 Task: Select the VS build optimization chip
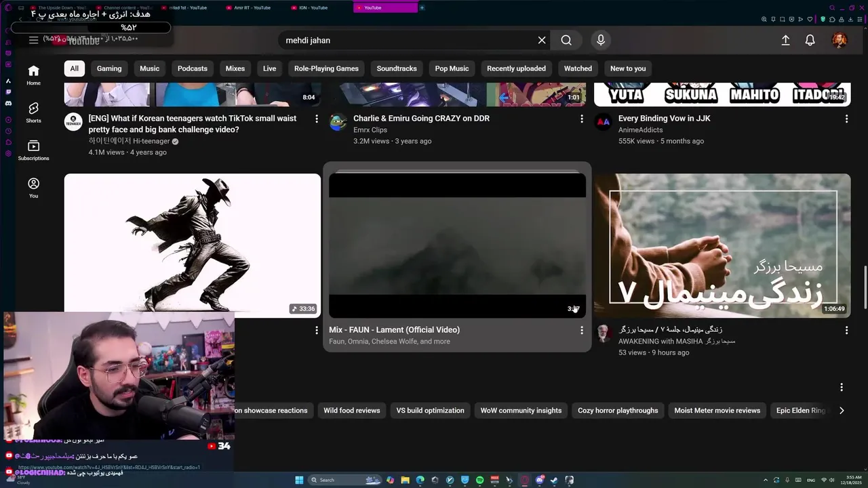(430, 410)
